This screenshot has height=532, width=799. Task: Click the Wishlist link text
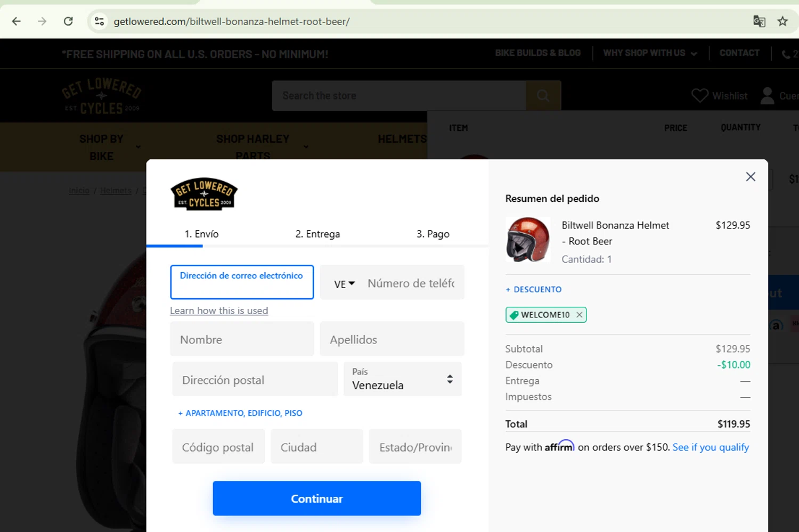[x=730, y=96]
